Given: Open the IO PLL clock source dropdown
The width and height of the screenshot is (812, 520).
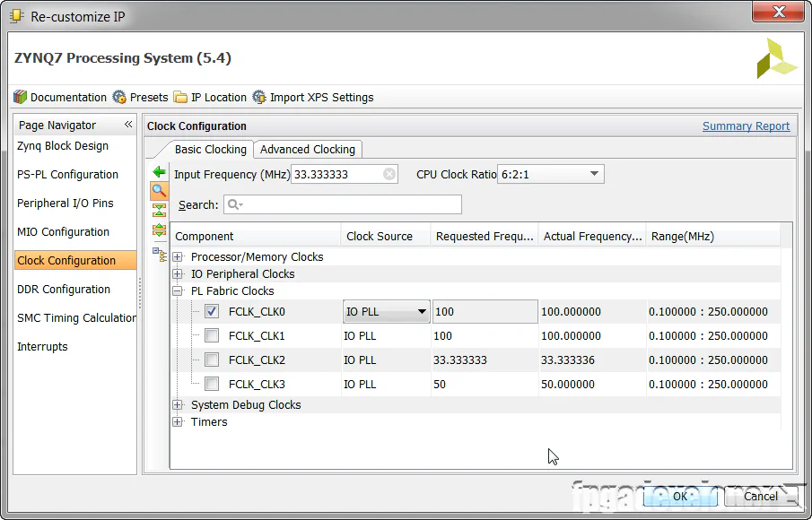Looking at the screenshot, I should (421, 311).
